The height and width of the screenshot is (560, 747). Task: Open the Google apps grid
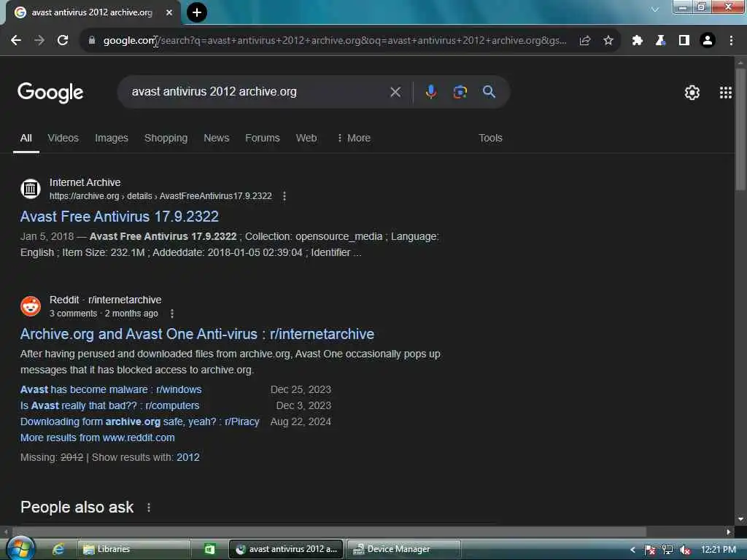click(x=726, y=93)
